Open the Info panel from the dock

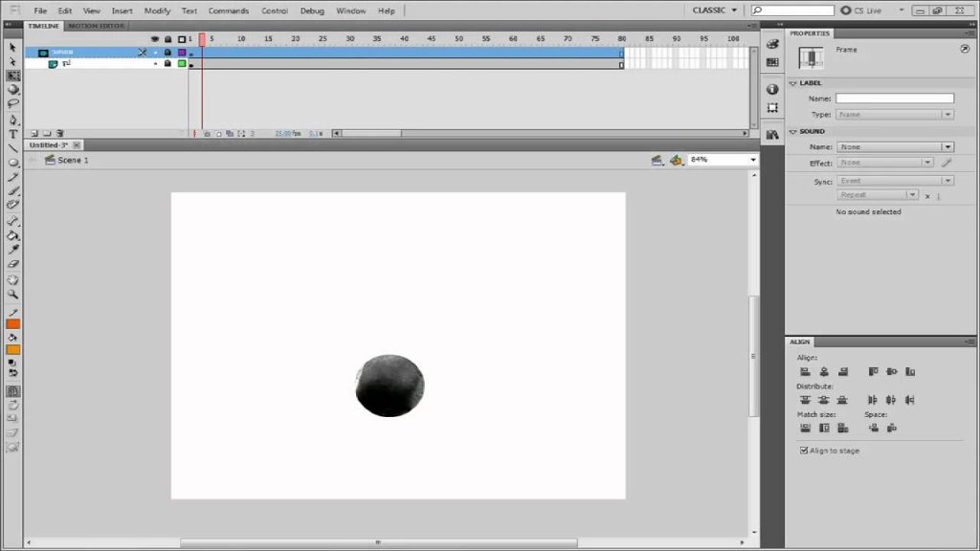click(x=772, y=89)
